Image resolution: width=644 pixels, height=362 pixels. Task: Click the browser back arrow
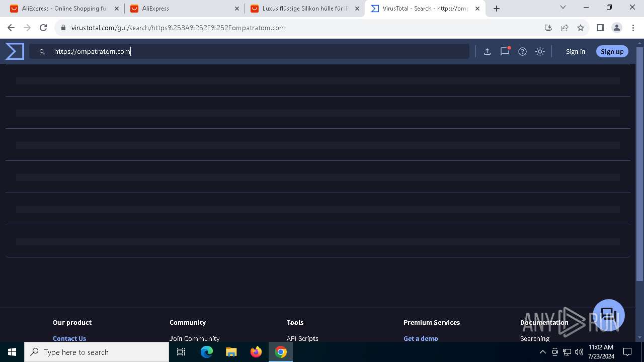coord(11,28)
